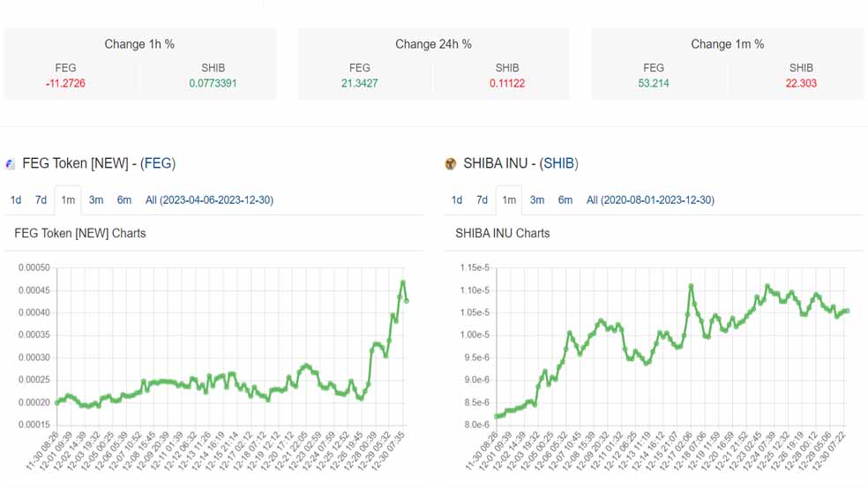This screenshot has height=489, width=868.
Task: Switch FEG Token chart to 7d
Action: click(41, 200)
